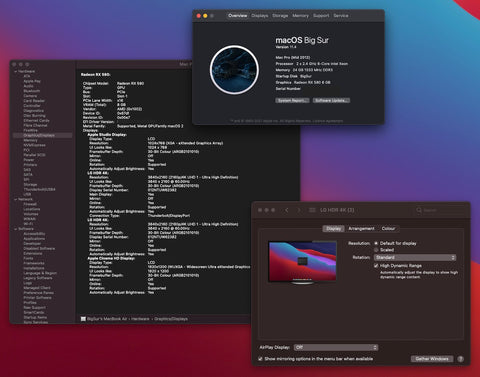Select Frameworks under Software
The height and width of the screenshot is (377, 480).
pos(34,263)
